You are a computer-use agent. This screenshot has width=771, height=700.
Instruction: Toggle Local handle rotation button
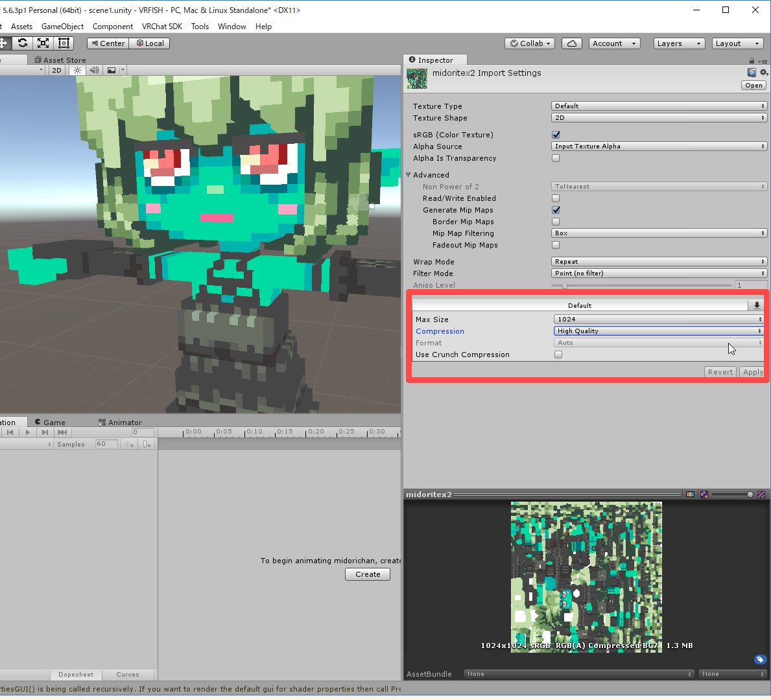coord(150,43)
